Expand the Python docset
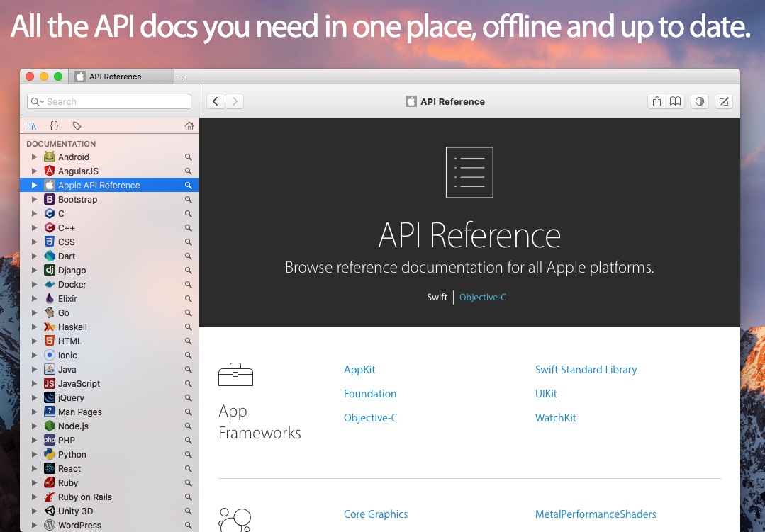Screen dimensions: 765x532 [x=34, y=455]
